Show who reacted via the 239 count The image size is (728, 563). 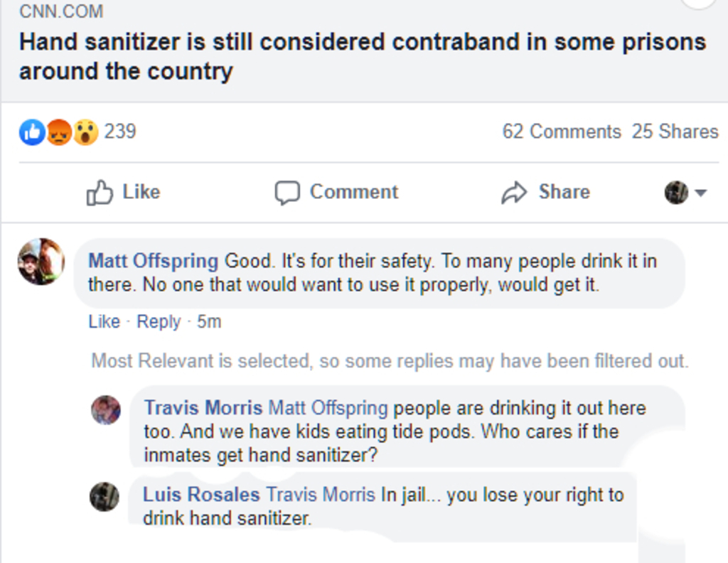(120, 132)
